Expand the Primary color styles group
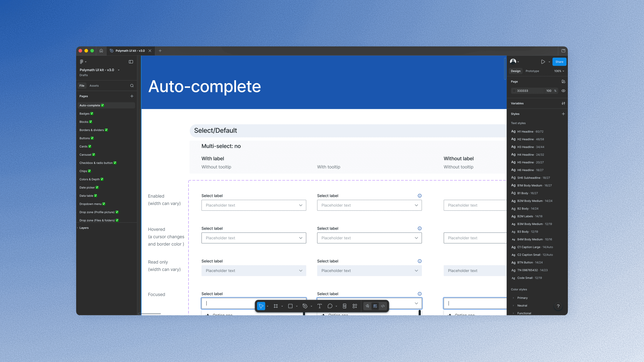Screen dimensions: 644x362 514,298
